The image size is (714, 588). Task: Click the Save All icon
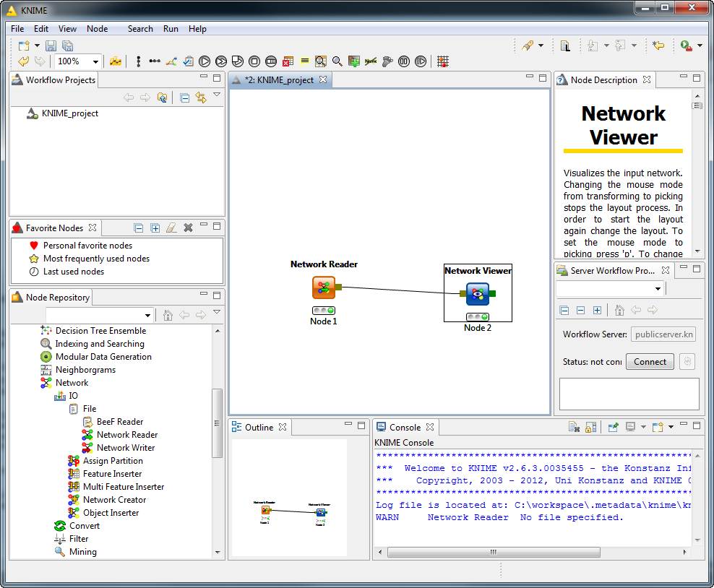67,46
